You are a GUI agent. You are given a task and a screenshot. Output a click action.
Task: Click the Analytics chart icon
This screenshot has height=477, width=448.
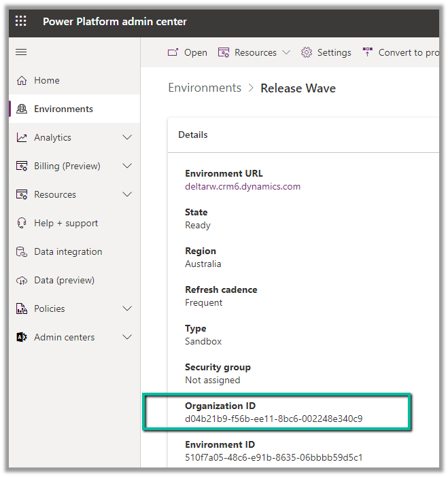point(22,137)
